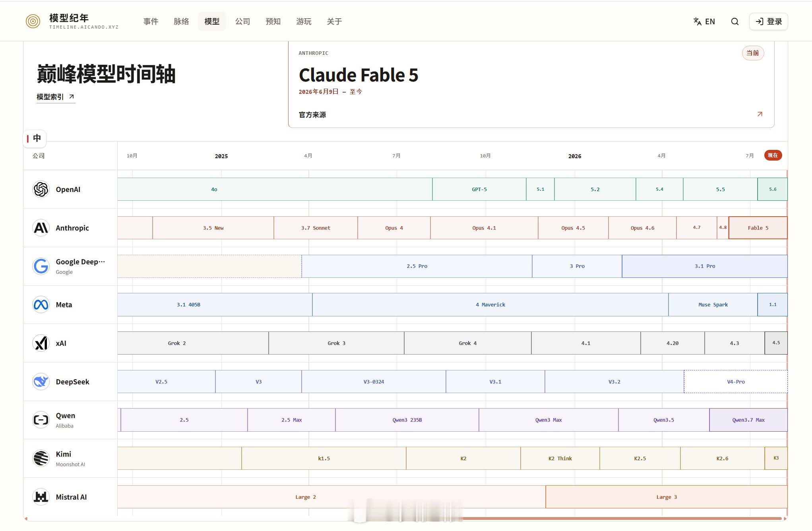Click the Anthropic logo icon

[x=41, y=228]
